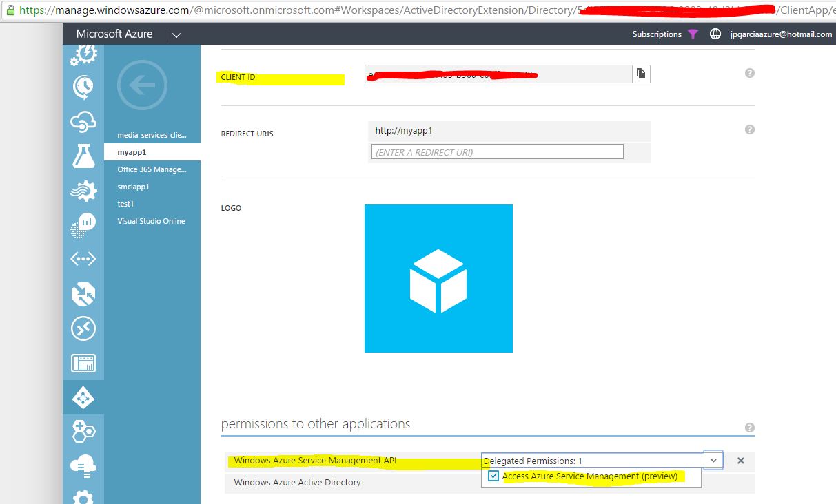Open the Scheduler clock icon in sidebar

pyautogui.click(x=83, y=86)
